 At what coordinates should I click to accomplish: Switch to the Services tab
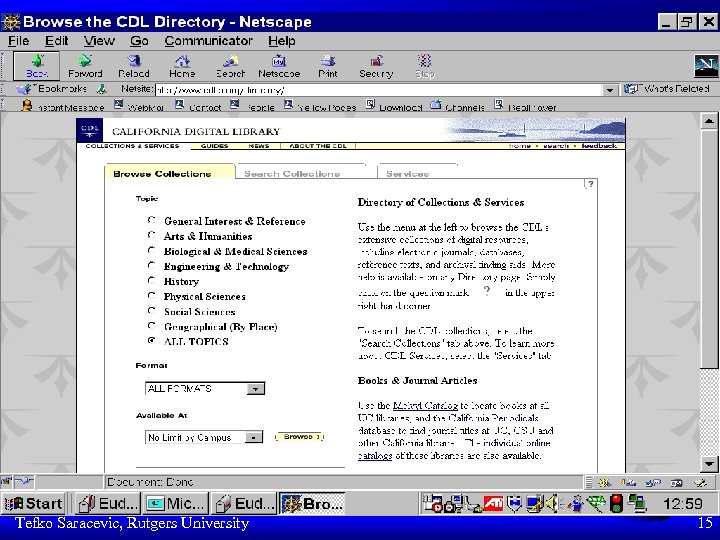[x=407, y=174]
